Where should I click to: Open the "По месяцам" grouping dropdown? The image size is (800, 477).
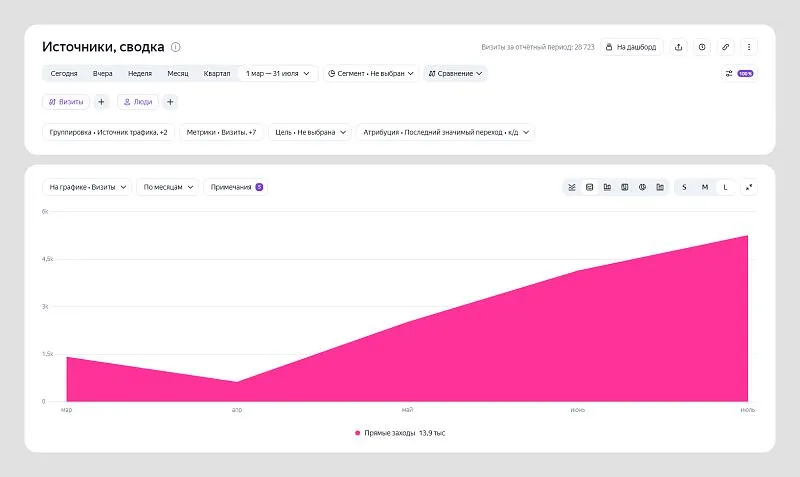(x=167, y=187)
